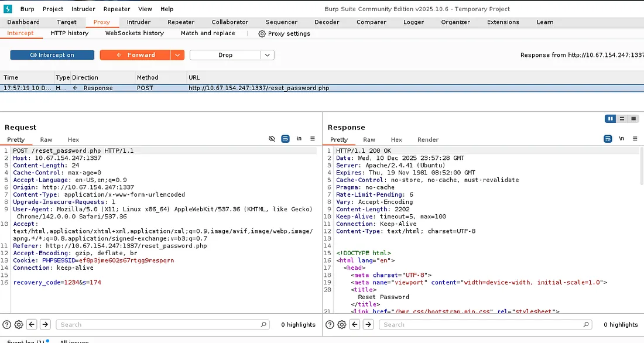Open the Render tab in Response
This screenshot has width=644, height=343.
pos(428,140)
